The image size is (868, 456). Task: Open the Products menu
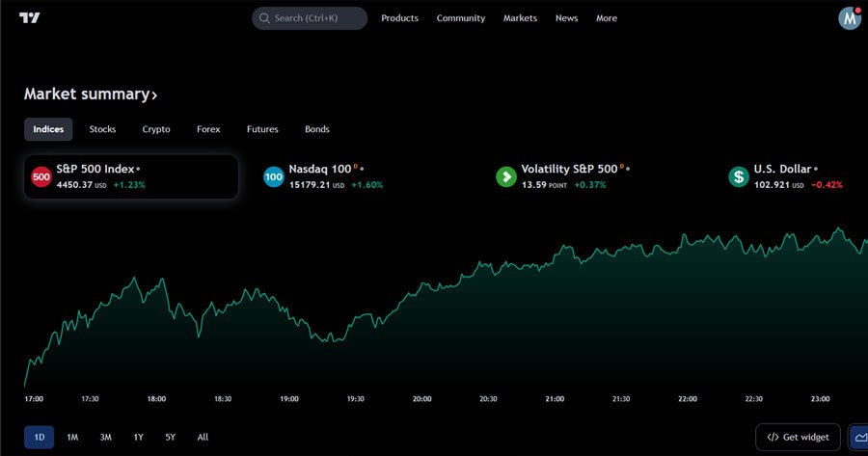point(399,18)
